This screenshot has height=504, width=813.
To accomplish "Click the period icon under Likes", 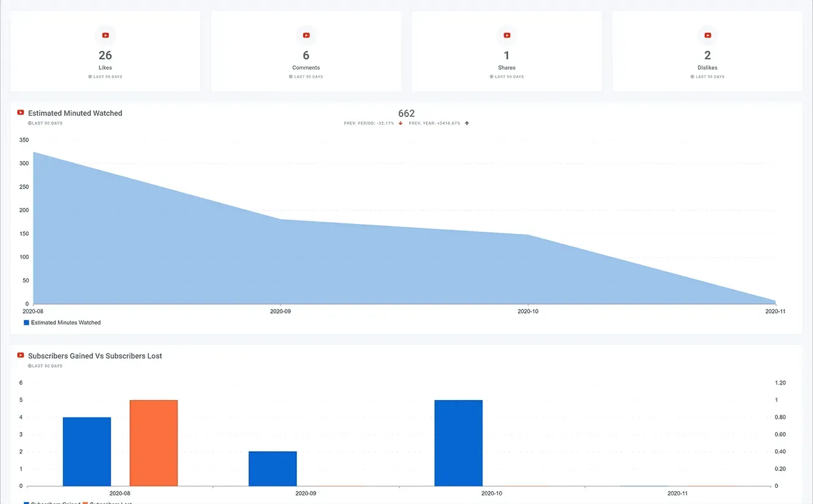I will tap(90, 77).
